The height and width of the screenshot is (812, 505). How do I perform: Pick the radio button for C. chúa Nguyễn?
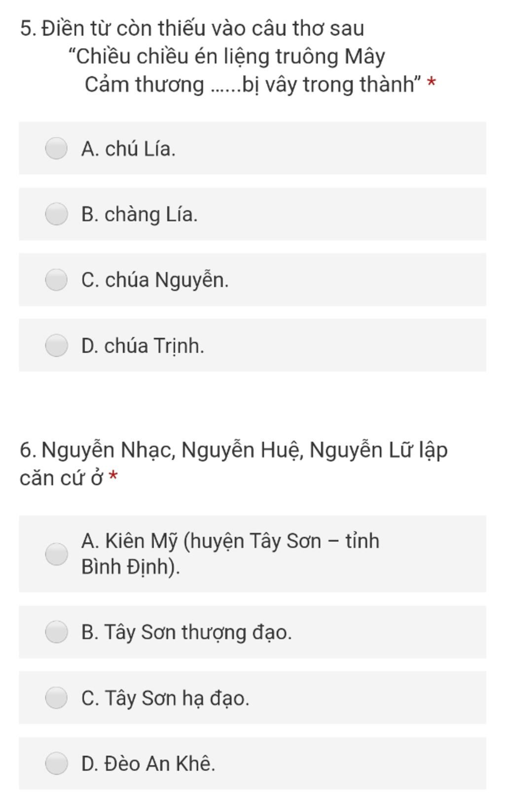pyautogui.click(x=56, y=280)
